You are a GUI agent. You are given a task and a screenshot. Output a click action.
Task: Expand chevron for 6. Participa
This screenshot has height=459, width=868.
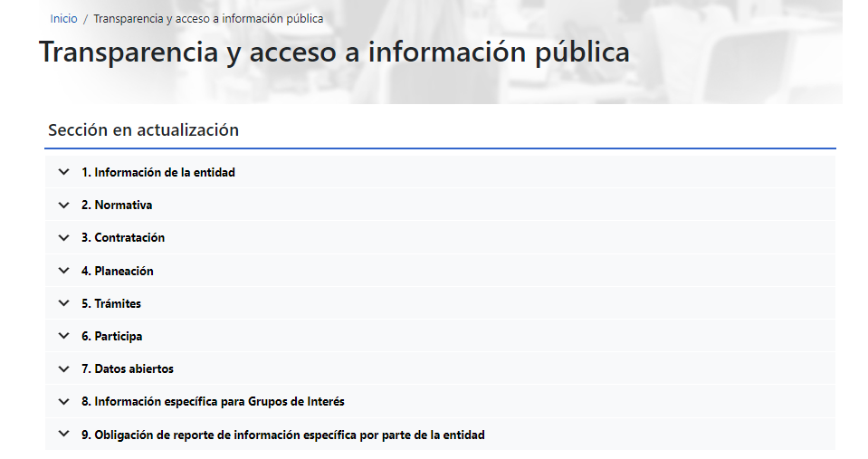pyautogui.click(x=63, y=336)
